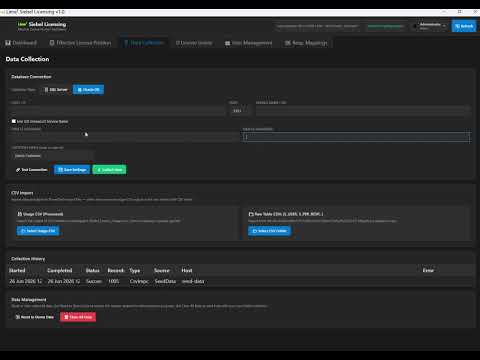Click the Host column header
This screenshot has height=360, width=480.
click(187, 270)
